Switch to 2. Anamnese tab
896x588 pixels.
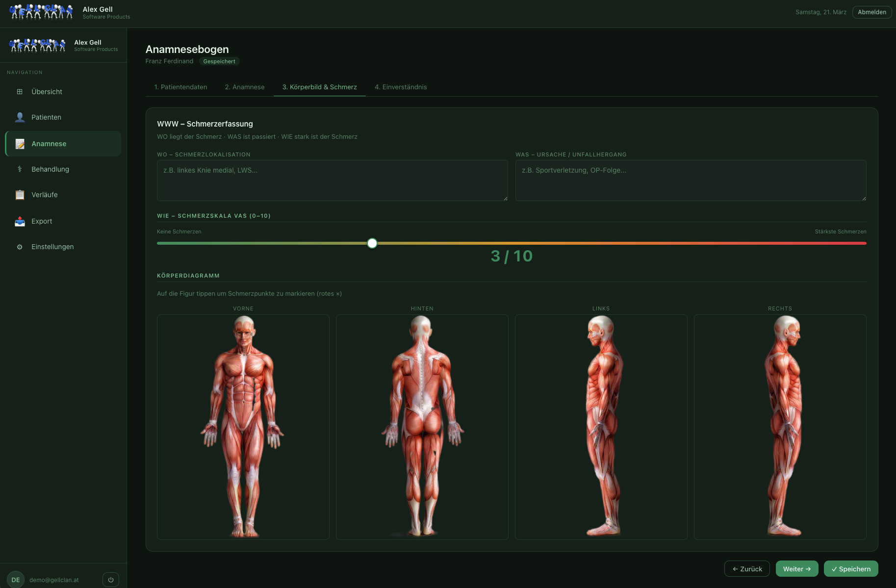245,87
